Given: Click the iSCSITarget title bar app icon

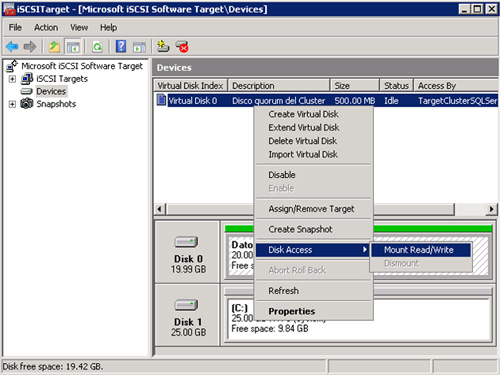Looking at the screenshot, I should 9,9.
